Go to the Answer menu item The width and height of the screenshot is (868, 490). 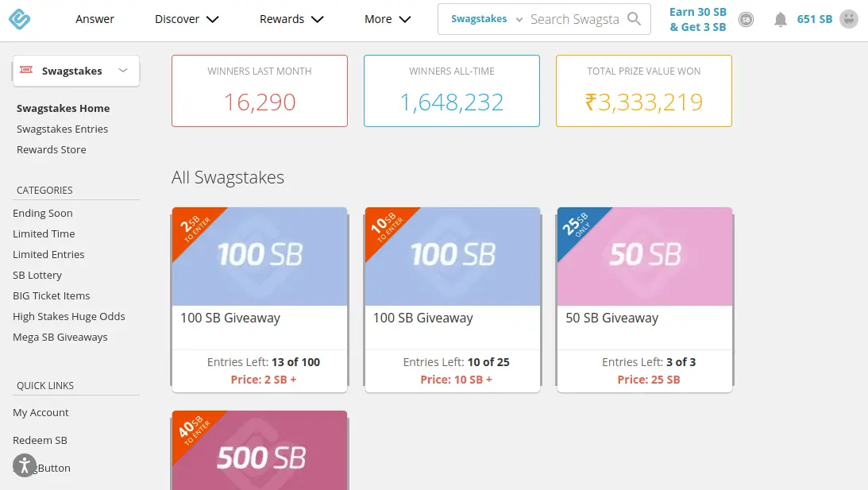click(x=95, y=19)
